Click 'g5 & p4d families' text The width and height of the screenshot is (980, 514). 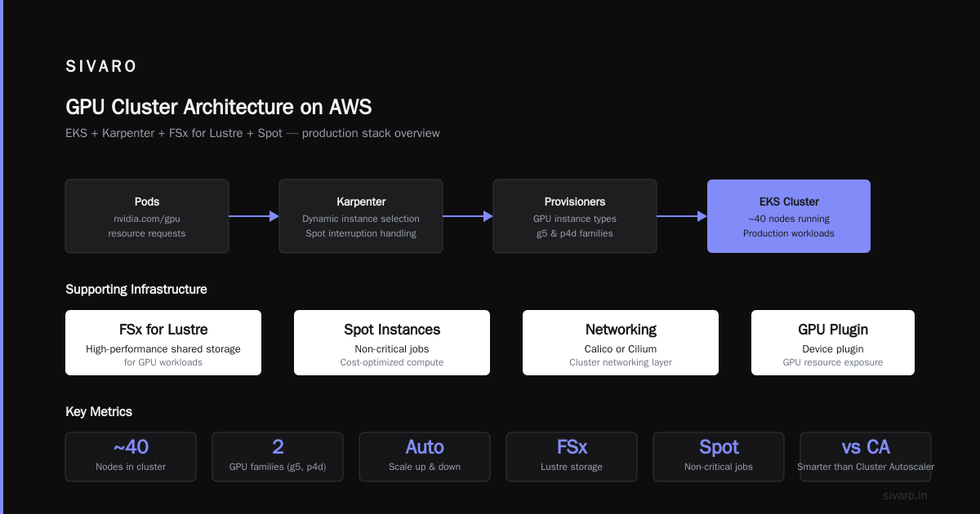pos(575,233)
